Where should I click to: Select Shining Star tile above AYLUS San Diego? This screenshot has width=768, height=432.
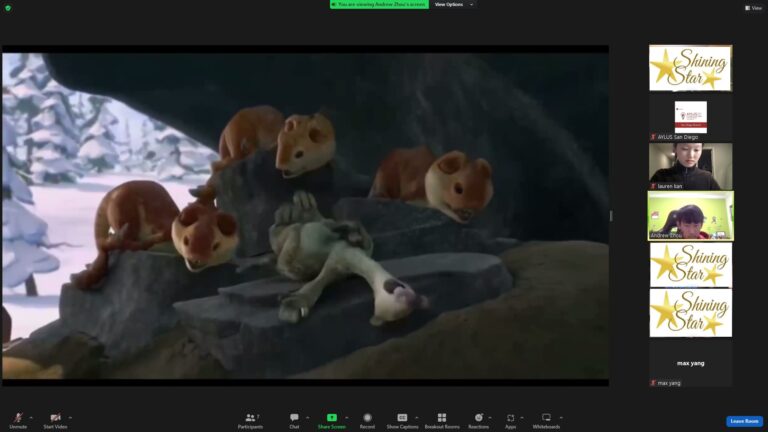click(691, 68)
